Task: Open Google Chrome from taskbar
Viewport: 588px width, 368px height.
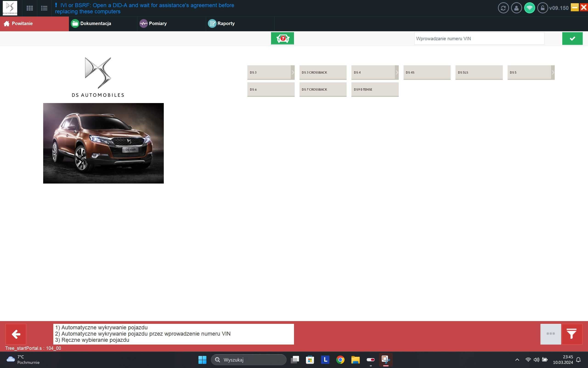Action: (x=340, y=360)
